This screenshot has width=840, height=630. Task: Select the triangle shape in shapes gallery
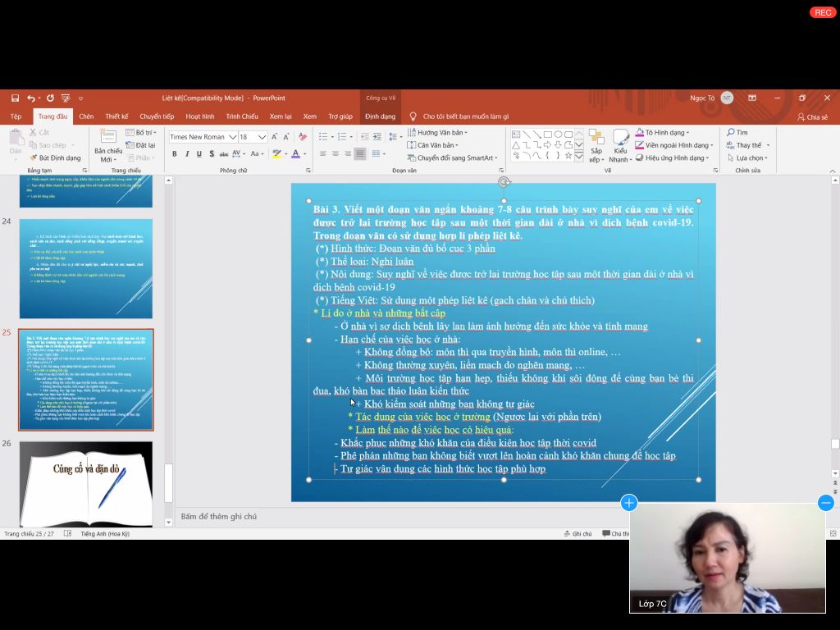516,145
